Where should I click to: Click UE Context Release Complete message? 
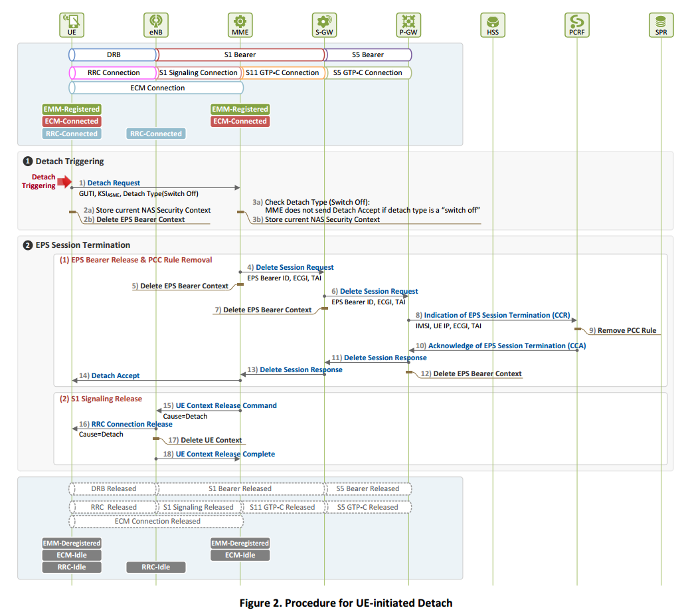click(x=218, y=454)
